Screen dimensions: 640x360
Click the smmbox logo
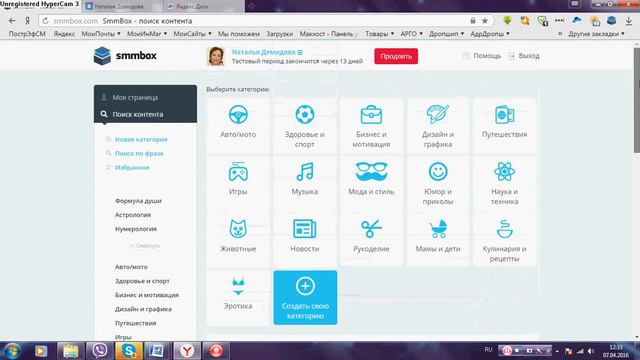[x=125, y=56]
